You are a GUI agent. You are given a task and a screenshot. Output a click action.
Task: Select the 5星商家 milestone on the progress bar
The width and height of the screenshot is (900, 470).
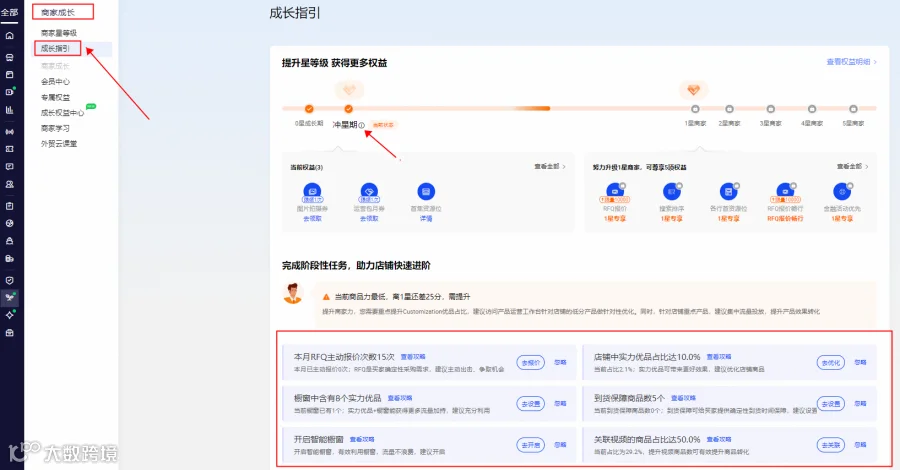click(854, 109)
